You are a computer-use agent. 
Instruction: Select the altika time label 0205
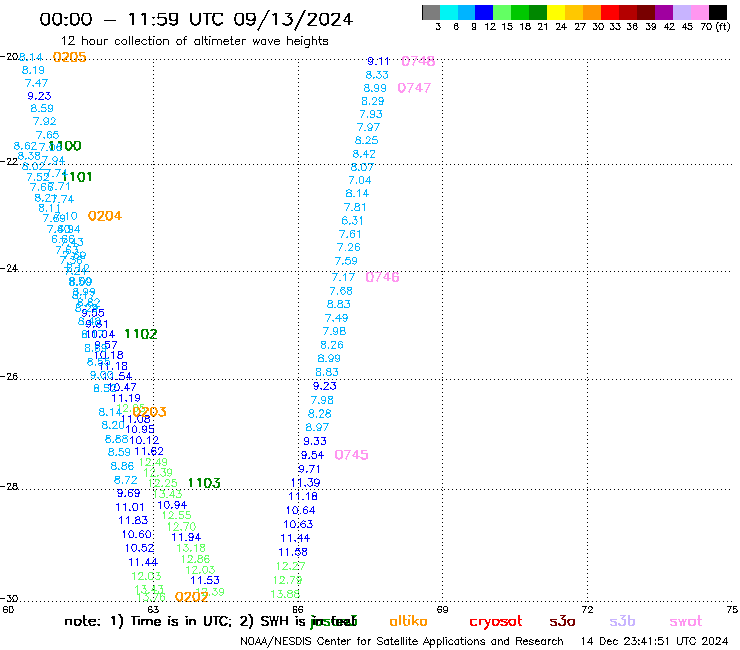(x=69, y=57)
